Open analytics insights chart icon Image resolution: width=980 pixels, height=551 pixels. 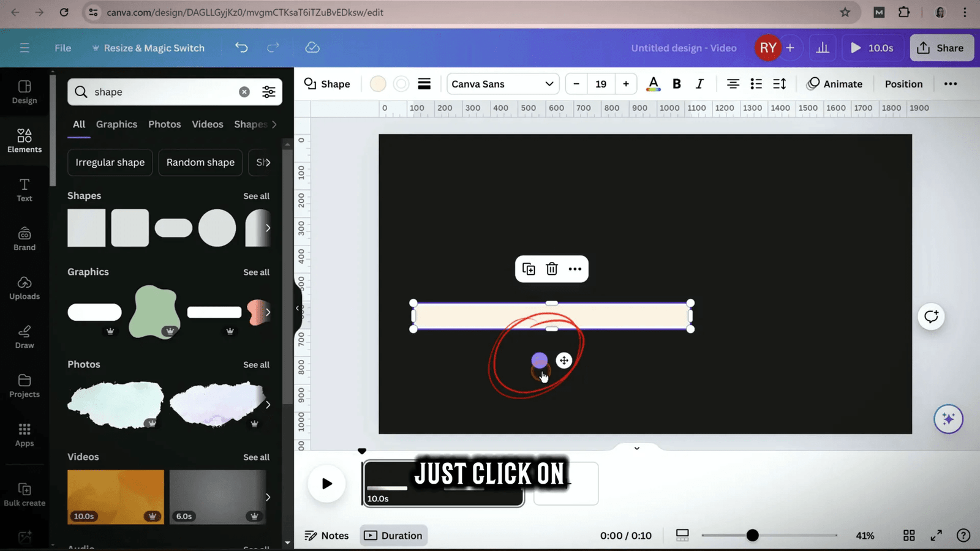point(823,48)
